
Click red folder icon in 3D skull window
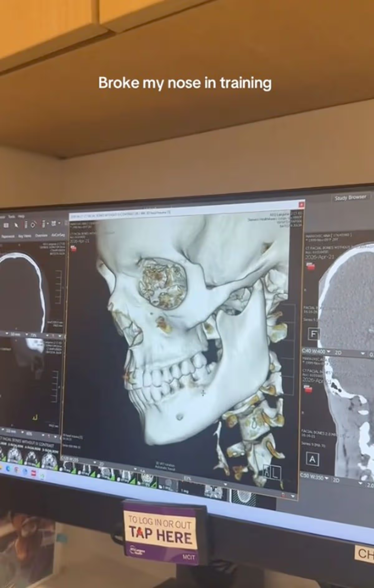pos(74,249)
